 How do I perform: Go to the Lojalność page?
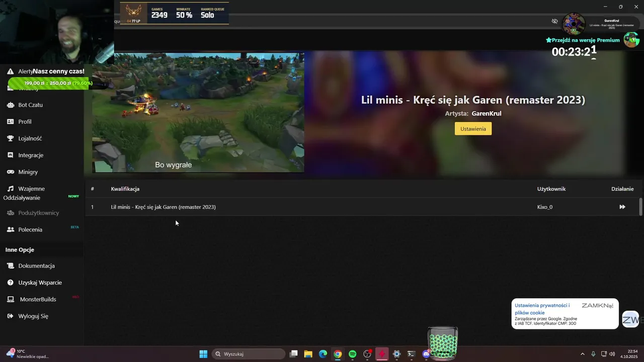pyautogui.click(x=30, y=138)
